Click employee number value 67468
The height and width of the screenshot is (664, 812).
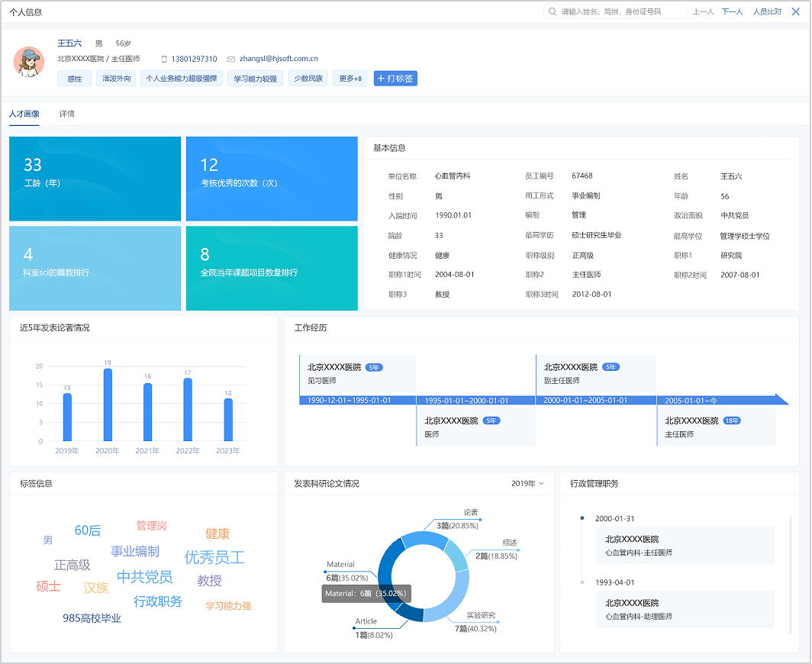(582, 176)
